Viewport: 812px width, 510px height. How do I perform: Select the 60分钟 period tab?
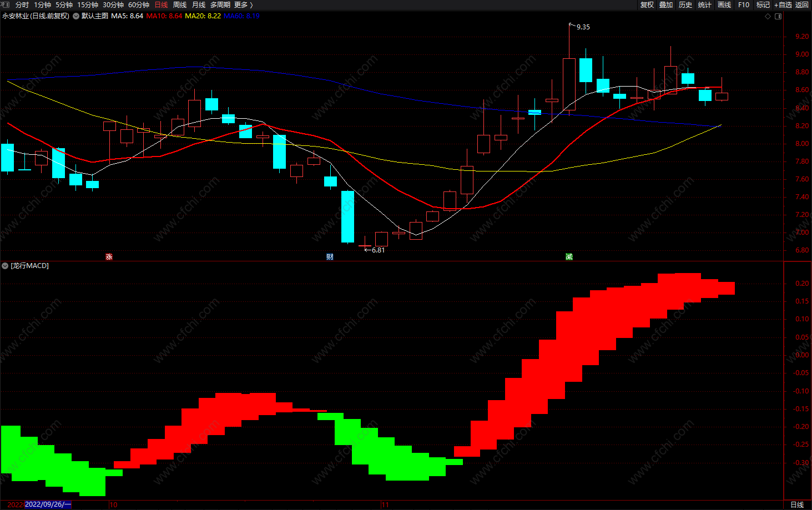click(x=139, y=4)
